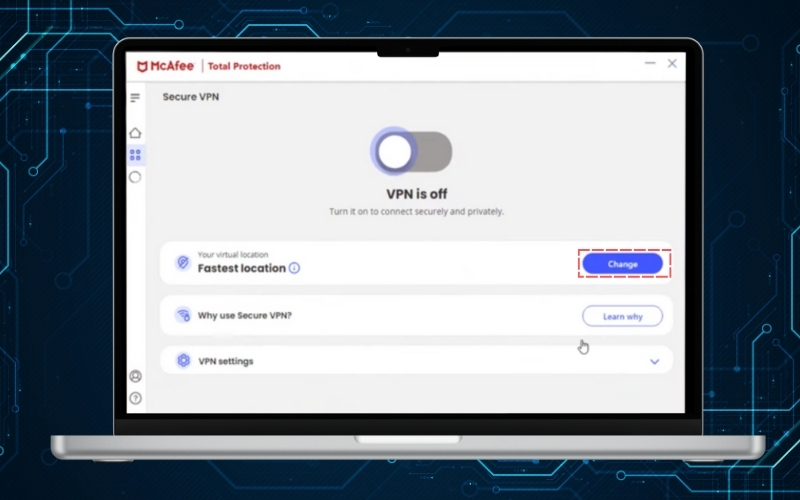Minimize the McAfee window
800x500 pixels.
[650, 63]
